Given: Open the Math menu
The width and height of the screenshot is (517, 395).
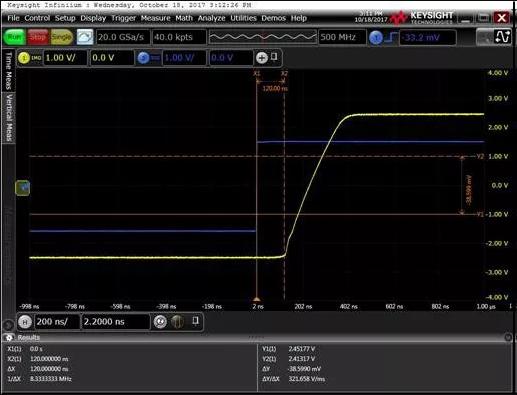Looking at the screenshot, I should [x=184, y=18].
